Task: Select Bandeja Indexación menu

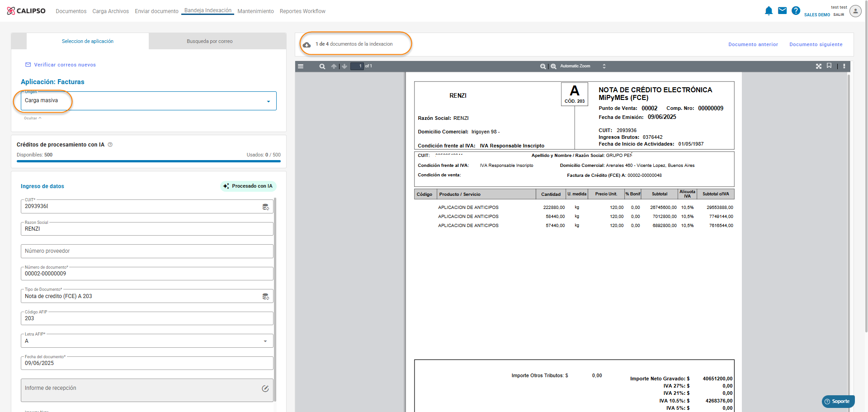Action: tap(208, 10)
